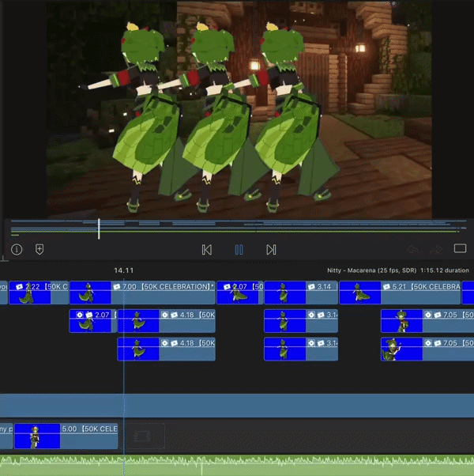Image resolution: width=474 pixels, height=476 pixels.
Task: Select the 3.14 clip on the top track
Action: [x=301, y=293]
